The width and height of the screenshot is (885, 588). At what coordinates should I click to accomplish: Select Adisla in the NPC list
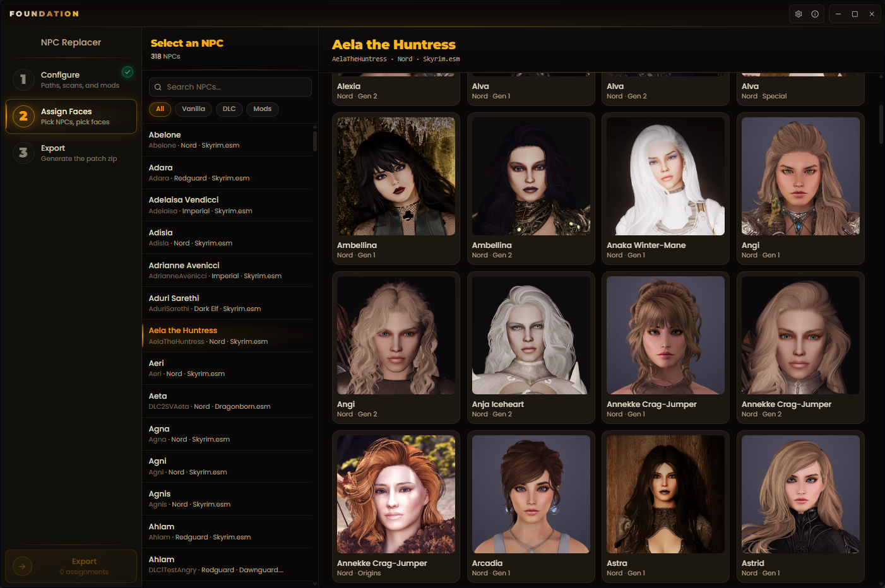pyautogui.click(x=227, y=238)
